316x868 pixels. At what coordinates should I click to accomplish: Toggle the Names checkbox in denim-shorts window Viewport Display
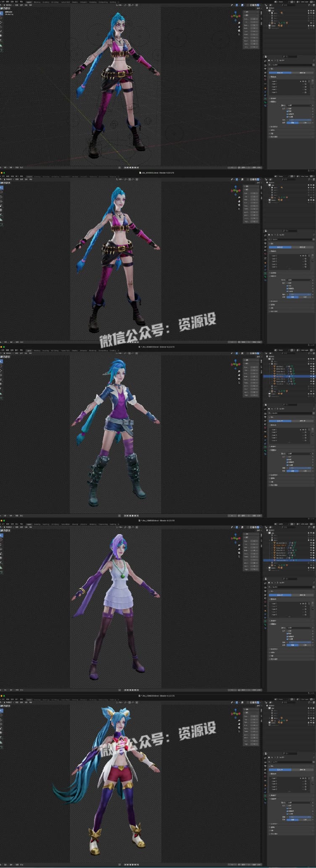coord(287,457)
